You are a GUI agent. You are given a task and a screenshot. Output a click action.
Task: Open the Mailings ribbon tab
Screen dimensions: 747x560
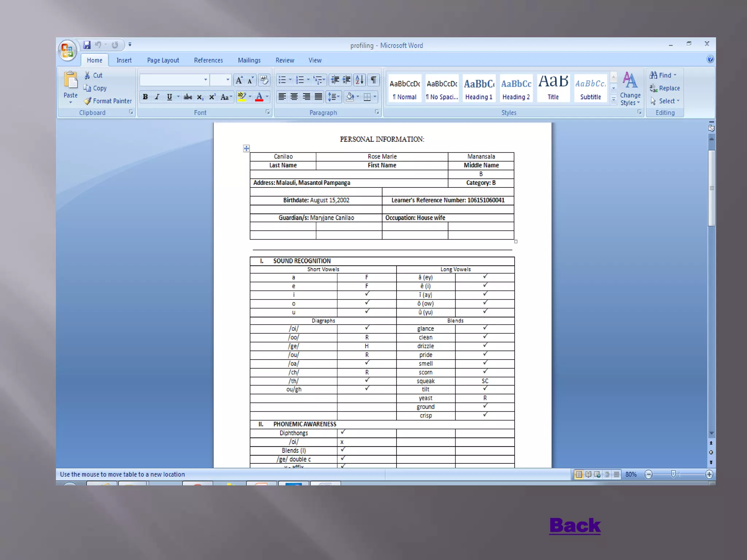click(249, 61)
